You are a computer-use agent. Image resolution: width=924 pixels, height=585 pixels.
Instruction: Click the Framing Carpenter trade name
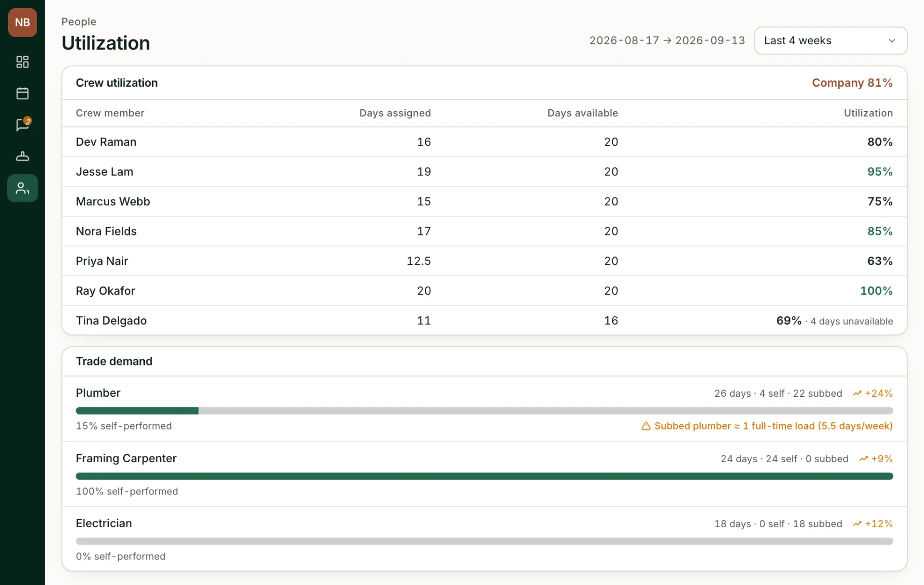coord(126,458)
